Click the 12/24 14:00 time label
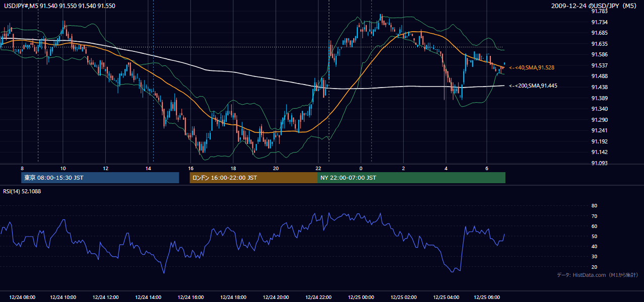The image size is (644, 302). (x=148, y=297)
